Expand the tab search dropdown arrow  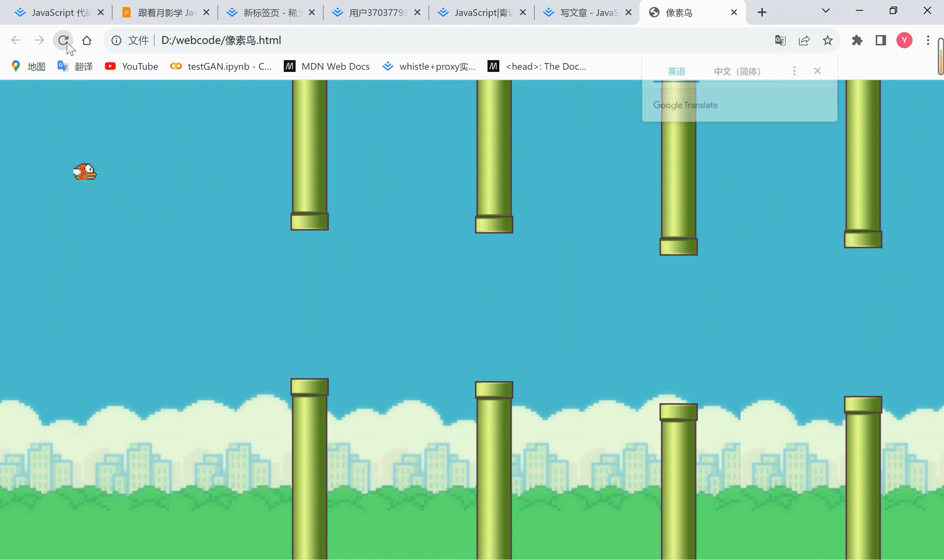[x=826, y=11]
